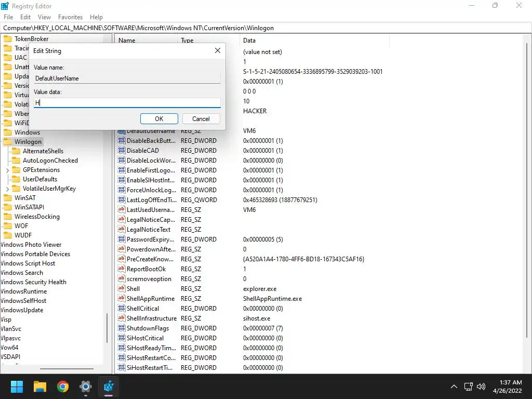The height and width of the screenshot is (399, 532).
Task: Click the DisableCAD value icon
Action: (122, 150)
